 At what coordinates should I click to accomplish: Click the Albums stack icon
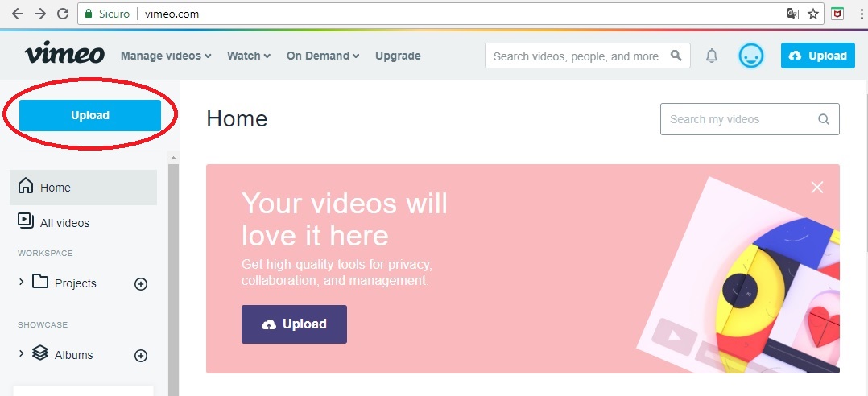pos(40,353)
